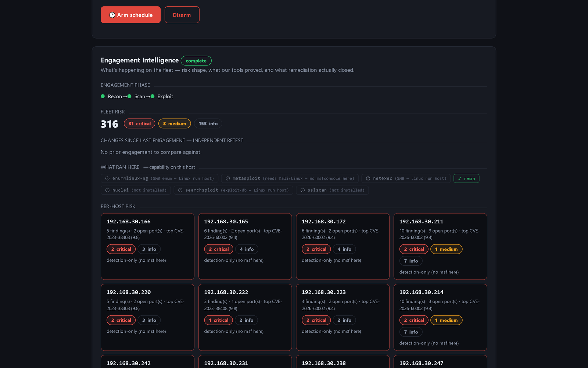Screen dimensions: 588x368
Task: Click 7 info badge on host 192.168.30.211
Action: (411, 261)
